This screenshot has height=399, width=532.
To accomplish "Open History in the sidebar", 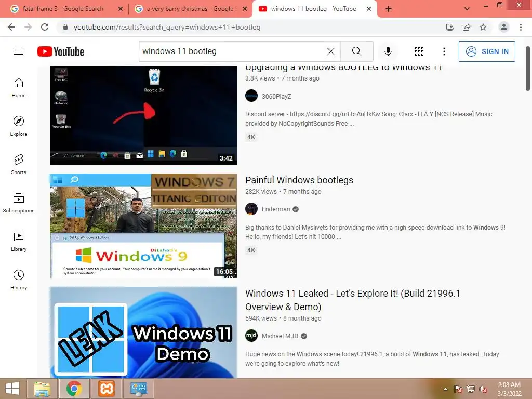I will (19, 280).
